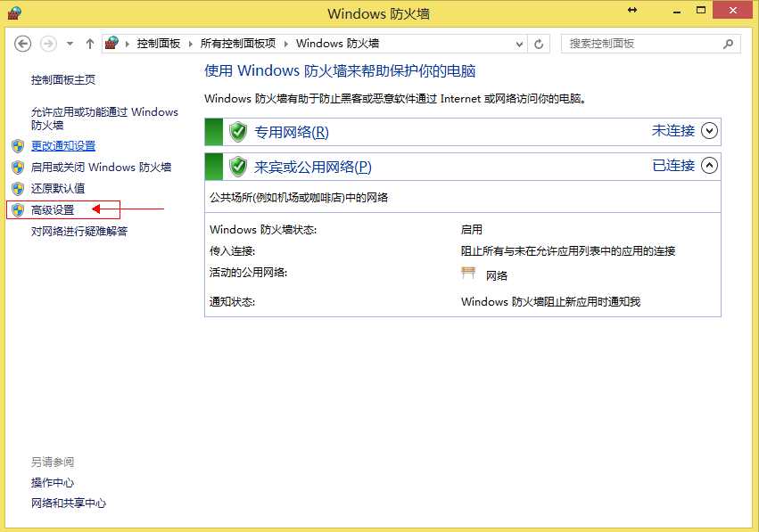Open 对网络进行疑难解答 link
759x532 pixels.
pyautogui.click(x=78, y=231)
